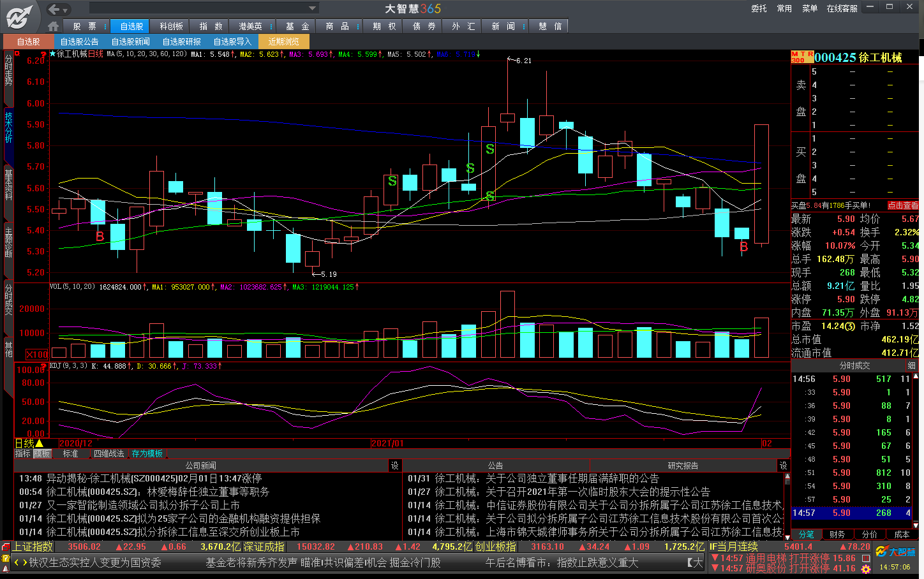This screenshot has width=924, height=579.
Task: Switch to the 财务 bottom tab
Action: point(837,534)
